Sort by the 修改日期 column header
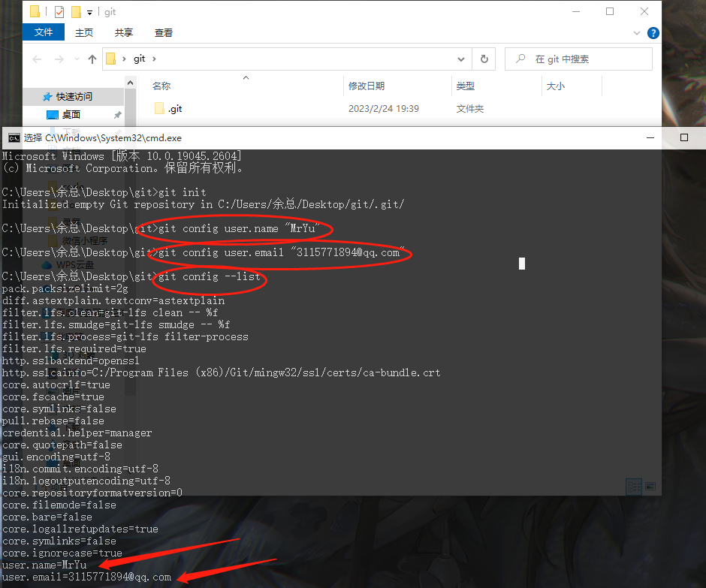This screenshot has height=588, width=706. click(x=366, y=86)
